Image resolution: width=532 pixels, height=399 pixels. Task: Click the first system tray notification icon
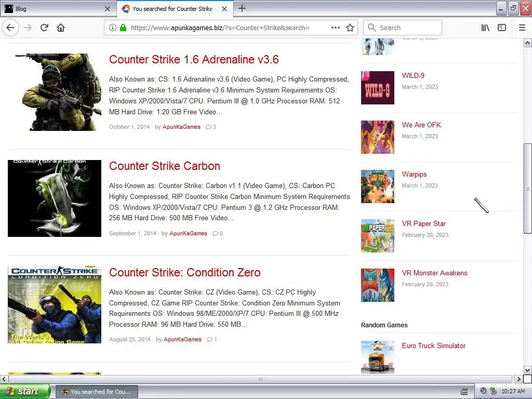coord(483,391)
